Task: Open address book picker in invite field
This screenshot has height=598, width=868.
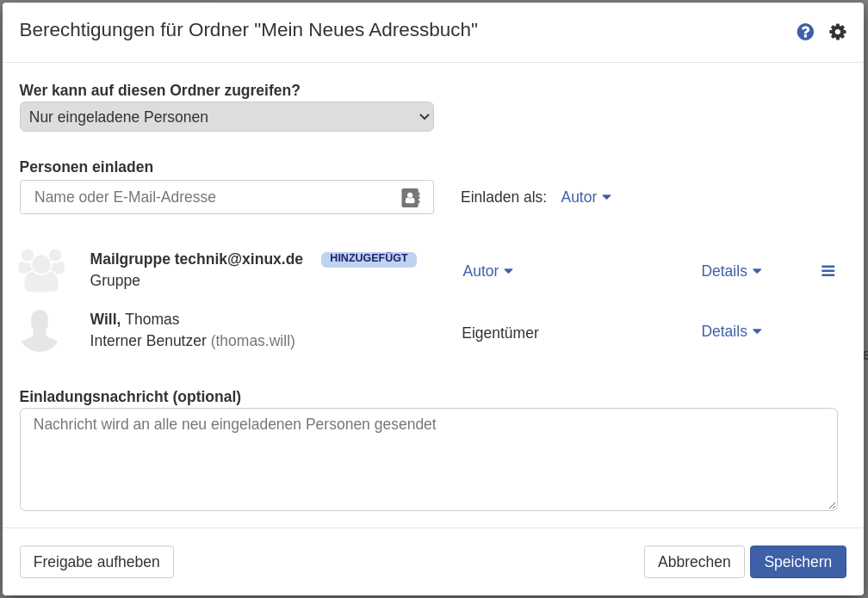Action: point(411,198)
